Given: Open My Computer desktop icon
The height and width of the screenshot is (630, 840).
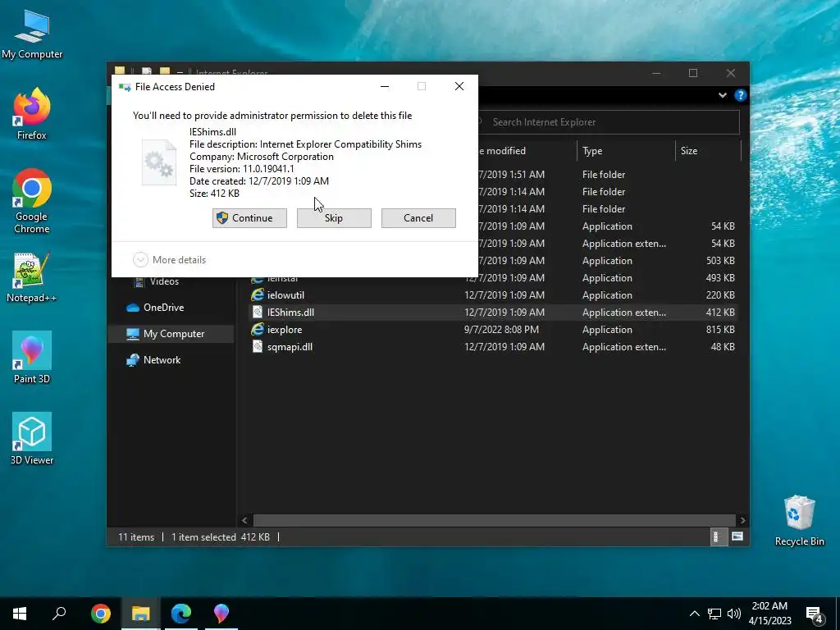Looking at the screenshot, I should [32, 34].
